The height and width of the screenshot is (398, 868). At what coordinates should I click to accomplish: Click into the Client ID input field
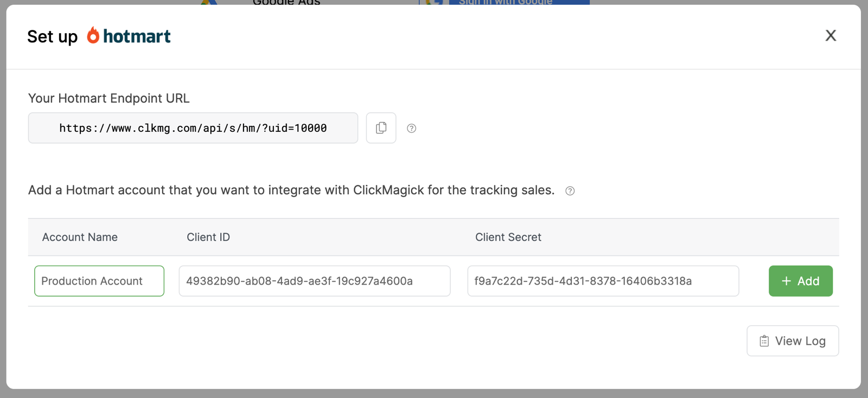click(x=315, y=281)
